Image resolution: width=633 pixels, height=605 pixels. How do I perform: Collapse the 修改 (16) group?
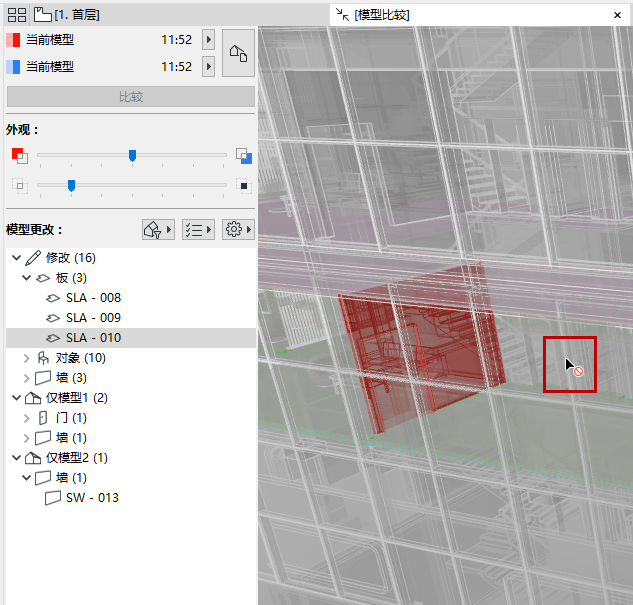point(17,257)
